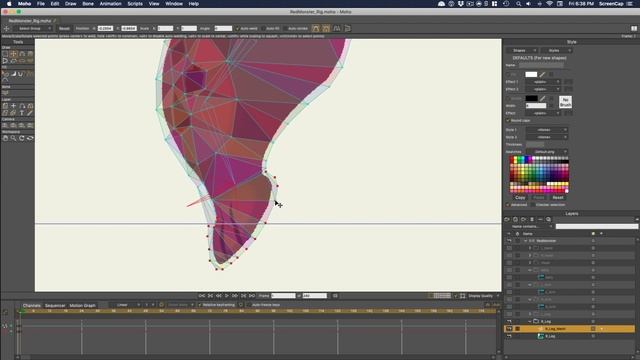Image resolution: width=640 pixels, height=360 pixels.
Task: Pick fill color with the fill eyedropper icon
Action: [542, 74]
